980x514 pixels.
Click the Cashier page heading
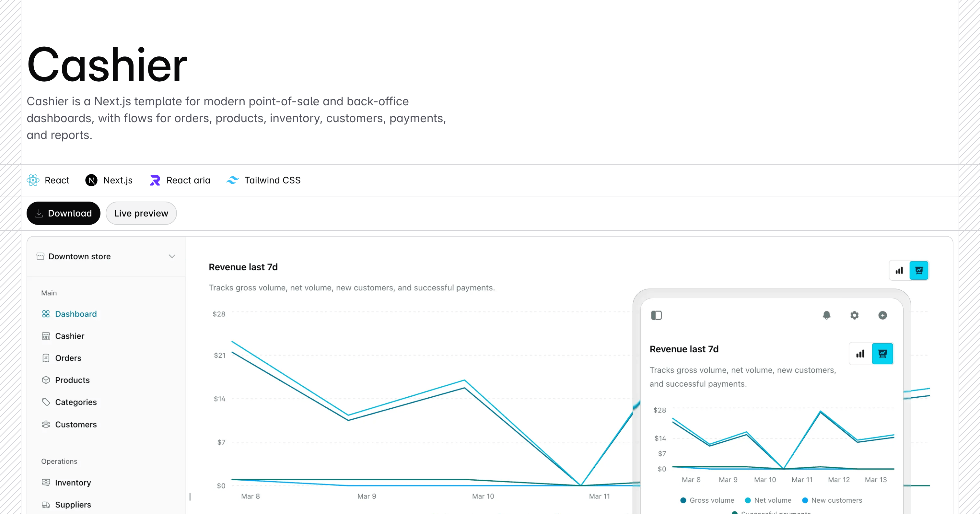(x=107, y=64)
